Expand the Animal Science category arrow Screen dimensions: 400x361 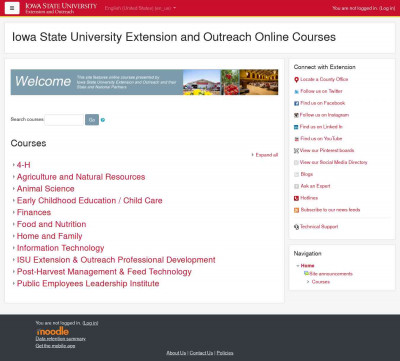pyautogui.click(x=14, y=189)
